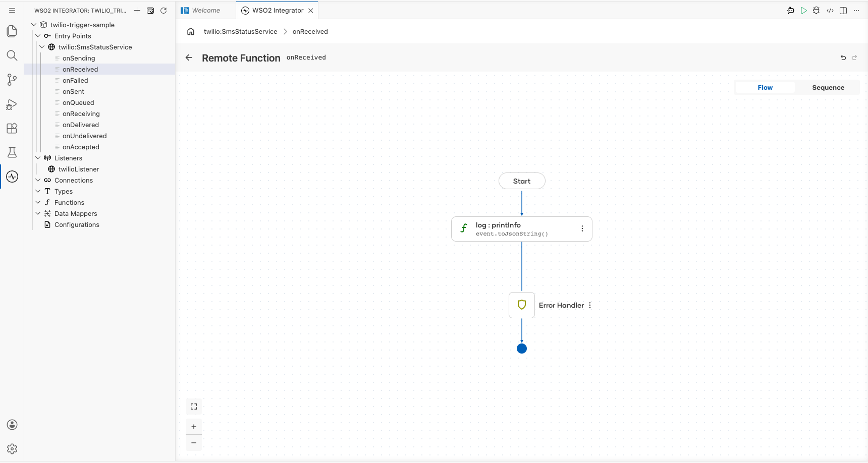Select the log:printInfo node
The height and width of the screenshot is (463, 868).
click(522, 229)
